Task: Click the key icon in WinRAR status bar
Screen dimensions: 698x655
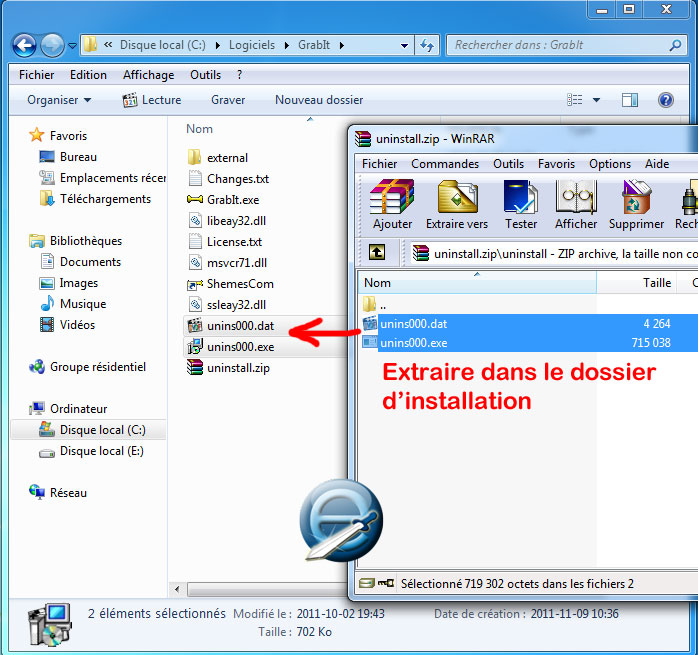Action: (x=386, y=583)
